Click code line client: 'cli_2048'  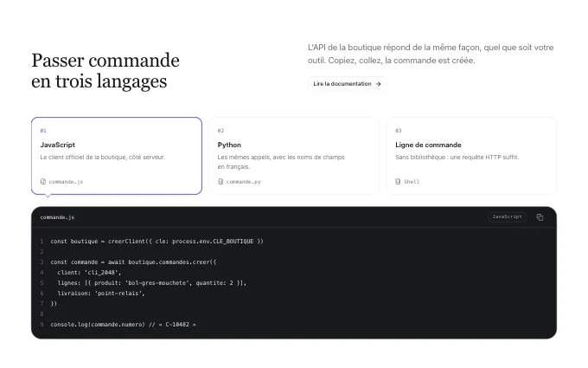89,273
